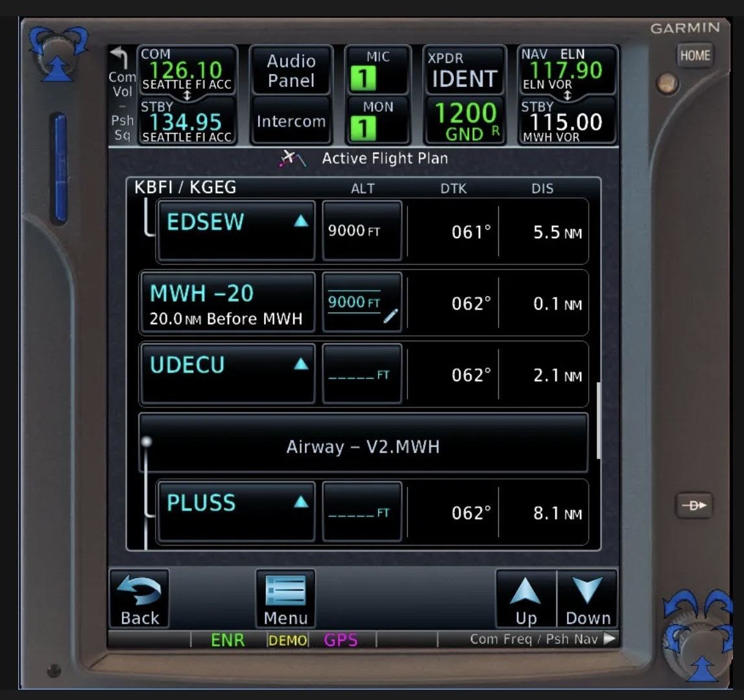Edit the MWH -20 altitude 9000 FT

pyautogui.click(x=362, y=302)
